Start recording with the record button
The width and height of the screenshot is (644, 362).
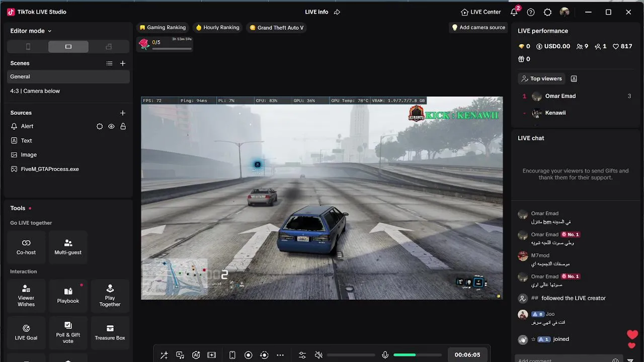tap(248, 355)
